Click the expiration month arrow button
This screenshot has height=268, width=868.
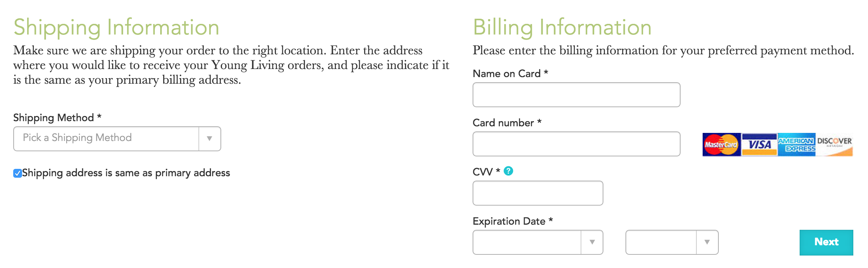tap(592, 242)
